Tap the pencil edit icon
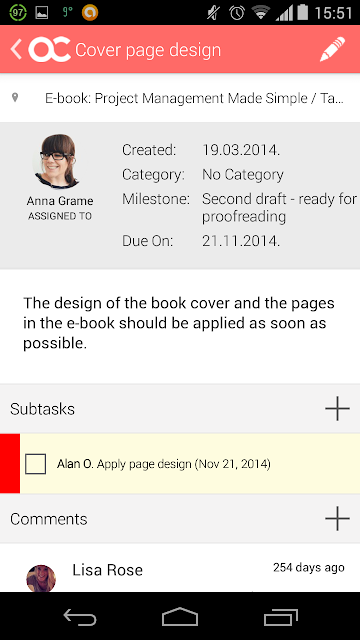The image size is (360, 640). (332, 49)
